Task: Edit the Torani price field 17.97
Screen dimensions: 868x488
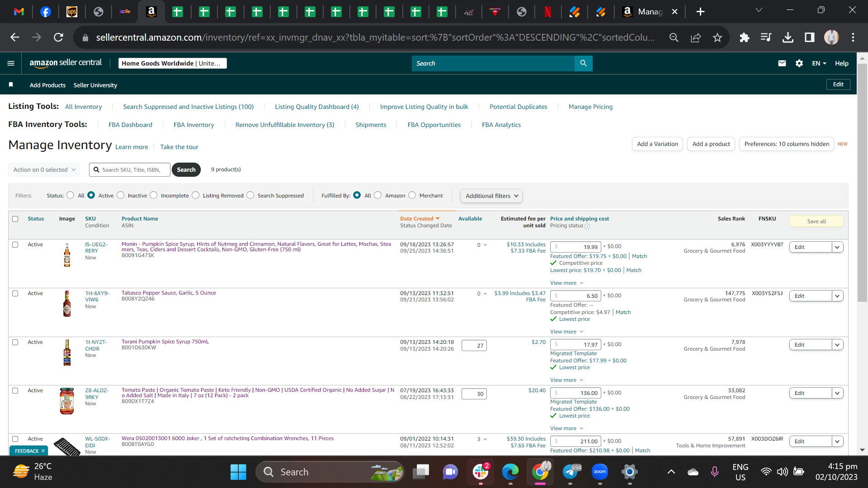Action: tap(575, 344)
